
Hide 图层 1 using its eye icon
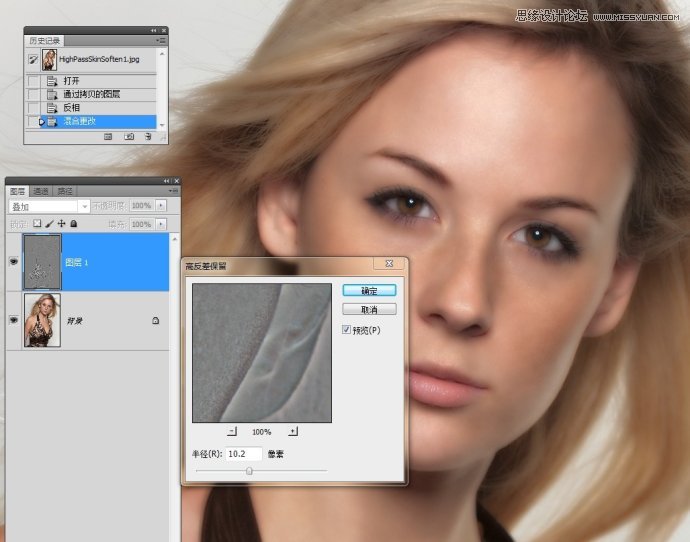[14, 261]
